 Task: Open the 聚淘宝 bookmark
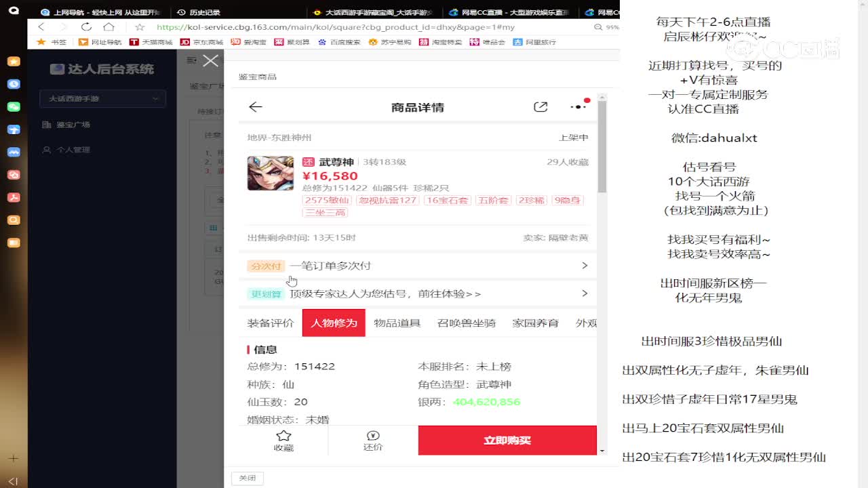[x=249, y=42]
